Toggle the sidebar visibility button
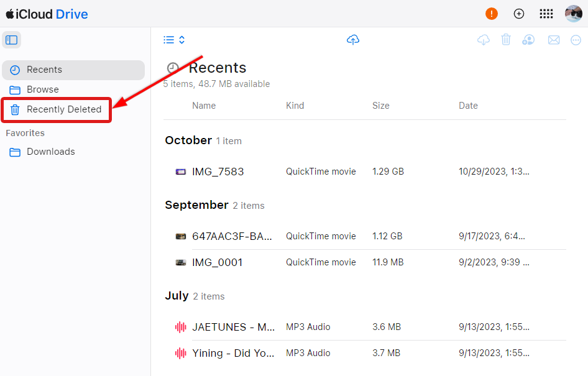The image size is (588, 376). pos(11,40)
